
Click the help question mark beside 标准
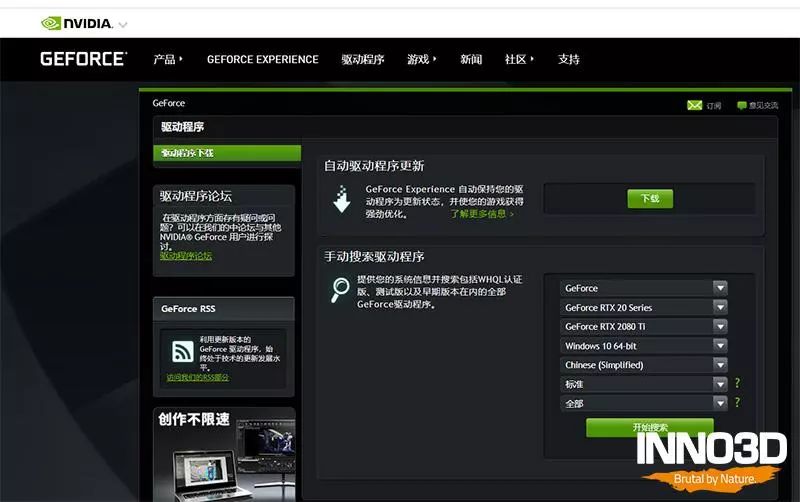[x=737, y=383]
